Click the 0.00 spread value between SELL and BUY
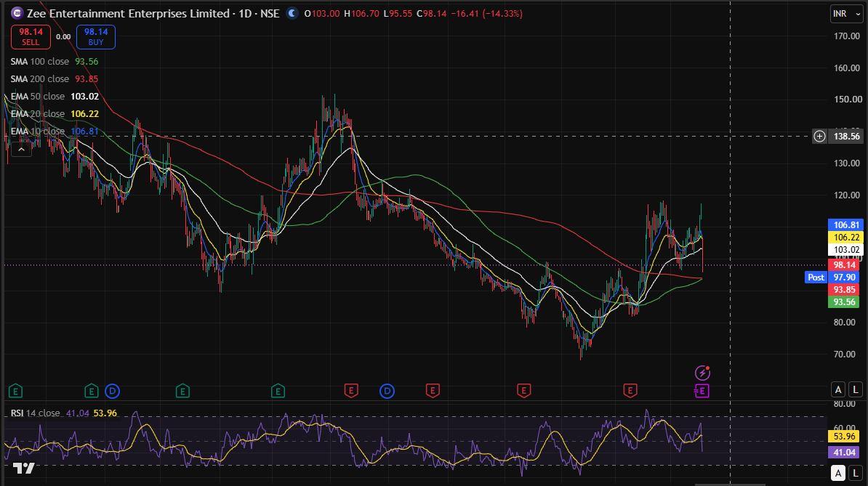Screen dimensions: 868x486 pos(63,37)
